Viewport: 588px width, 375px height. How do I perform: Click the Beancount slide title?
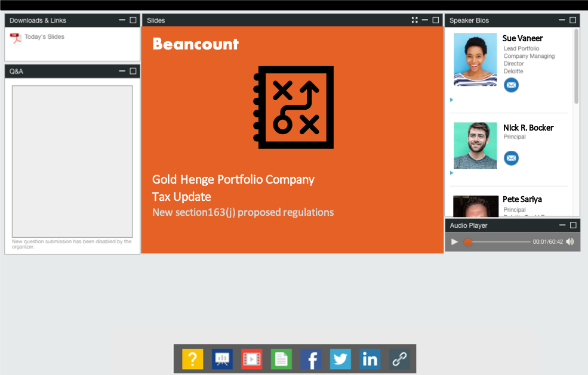(195, 44)
